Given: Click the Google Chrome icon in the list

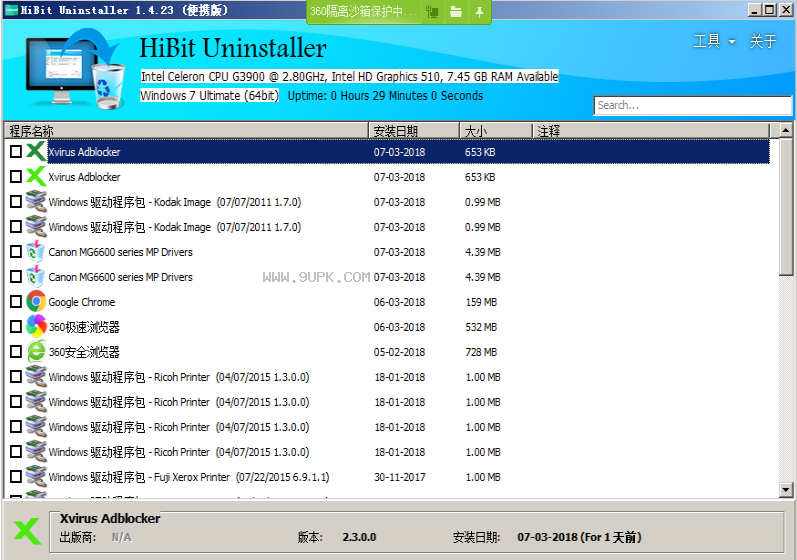Looking at the screenshot, I should tap(36, 302).
